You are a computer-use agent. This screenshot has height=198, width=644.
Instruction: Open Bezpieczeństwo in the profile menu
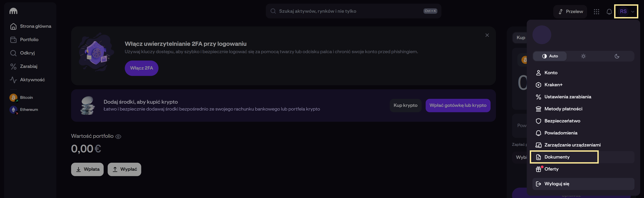pos(562,121)
